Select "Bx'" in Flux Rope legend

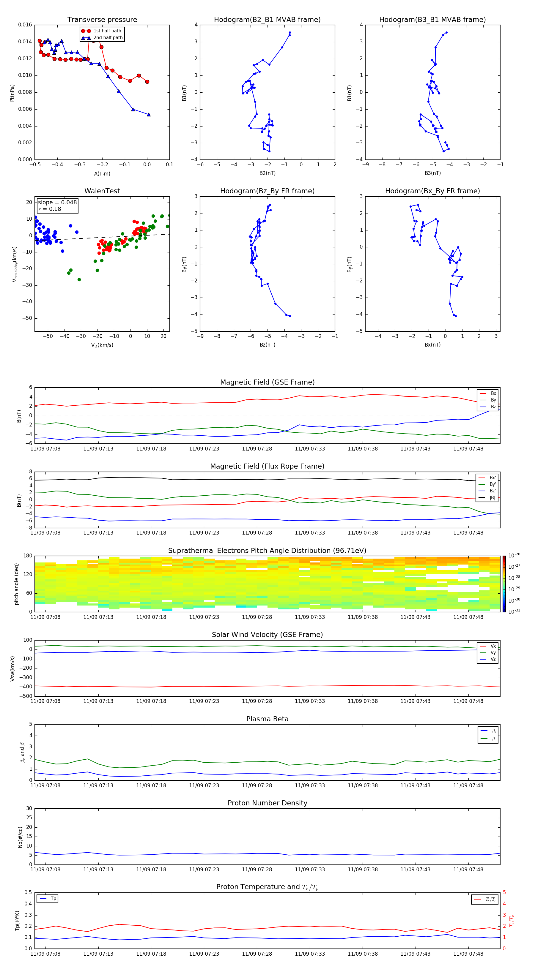[x=487, y=478]
